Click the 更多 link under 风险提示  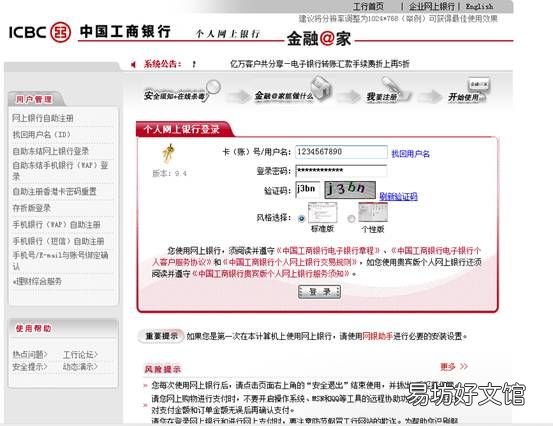click(x=448, y=367)
